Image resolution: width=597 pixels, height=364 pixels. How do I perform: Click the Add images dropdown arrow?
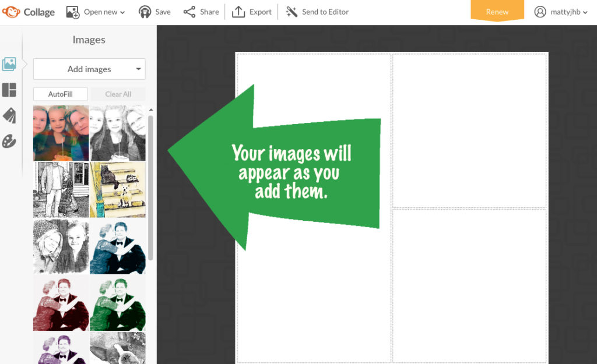pyautogui.click(x=138, y=69)
